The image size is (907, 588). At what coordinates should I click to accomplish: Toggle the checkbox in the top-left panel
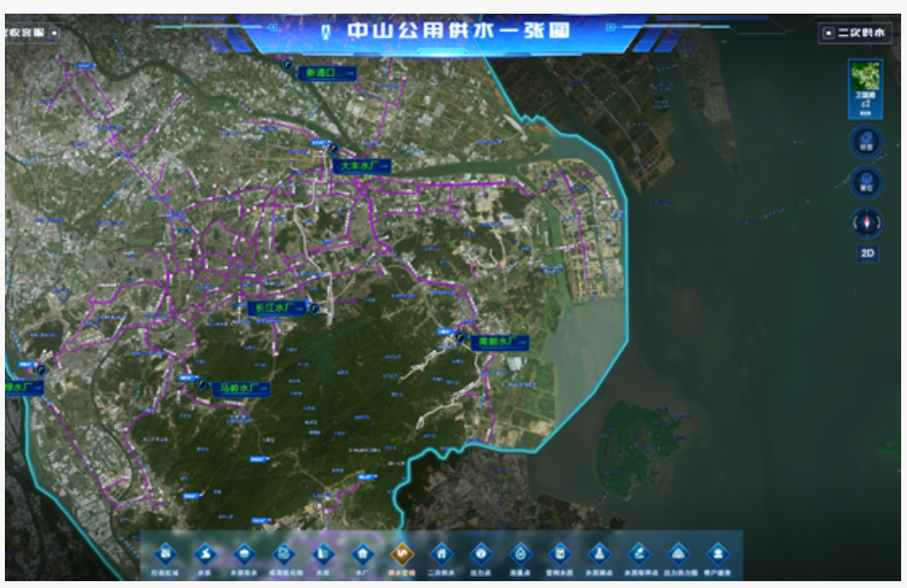[55, 32]
